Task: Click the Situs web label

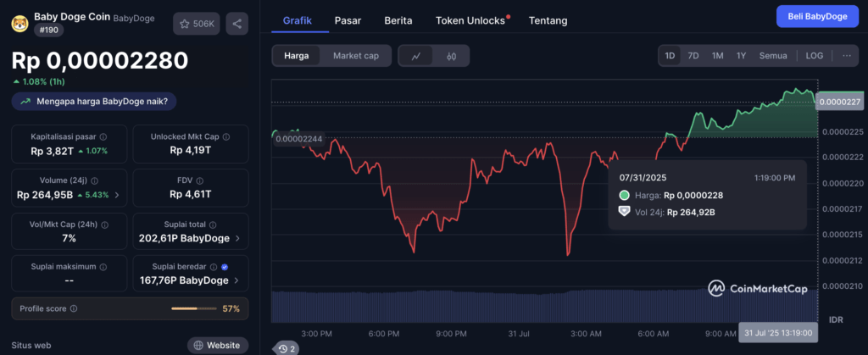Action: pos(31,345)
